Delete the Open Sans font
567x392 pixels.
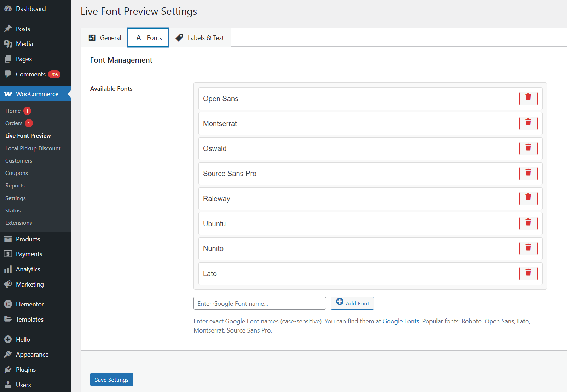click(528, 98)
